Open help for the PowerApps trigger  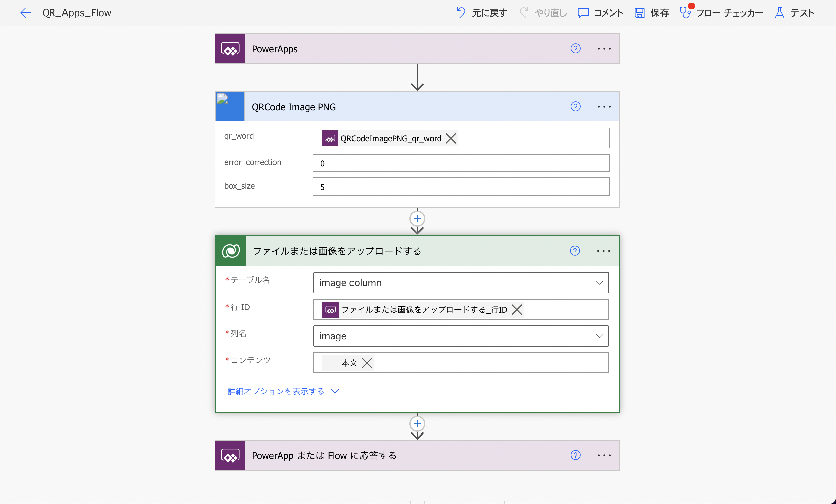(575, 49)
